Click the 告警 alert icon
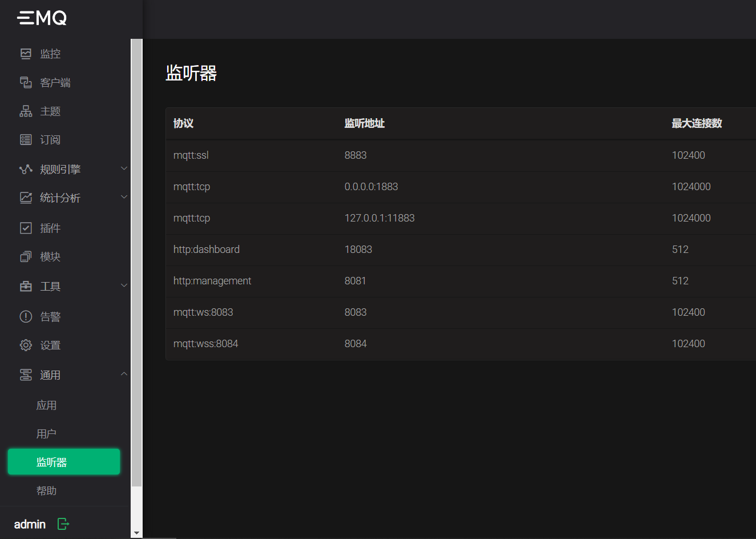This screenshot has width=756, height=539. pyautogui.click(x=26, y=316)
